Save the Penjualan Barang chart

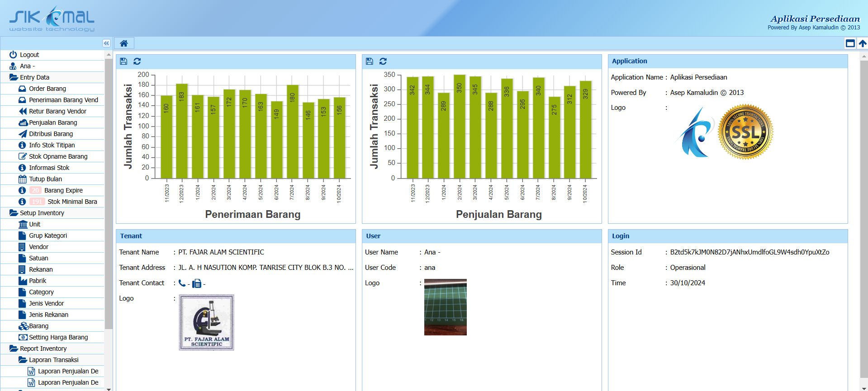pos(370,61)
